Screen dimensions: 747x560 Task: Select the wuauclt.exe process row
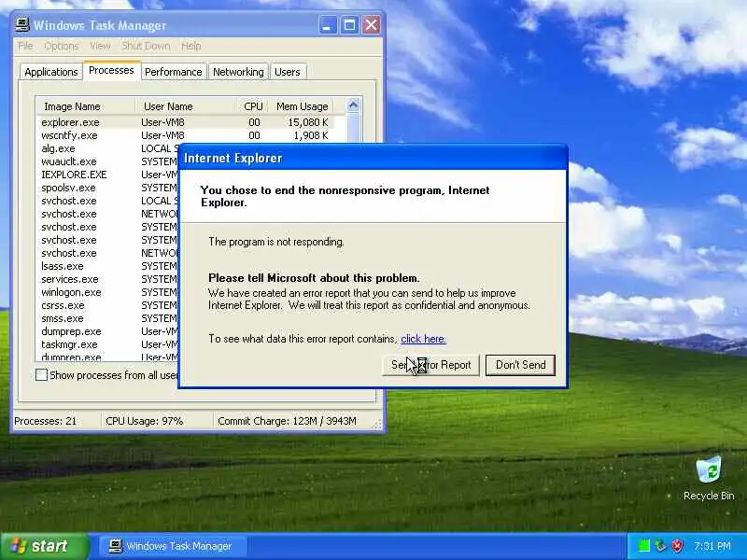tap(108, 161)
